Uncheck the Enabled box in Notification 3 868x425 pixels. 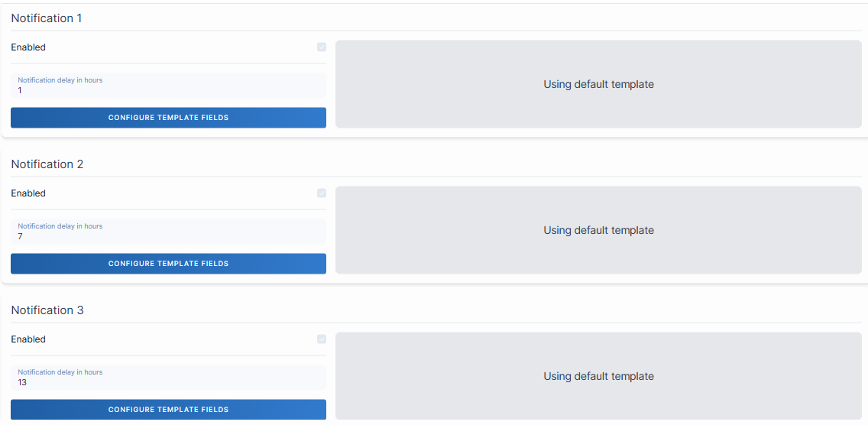(322, 339)
